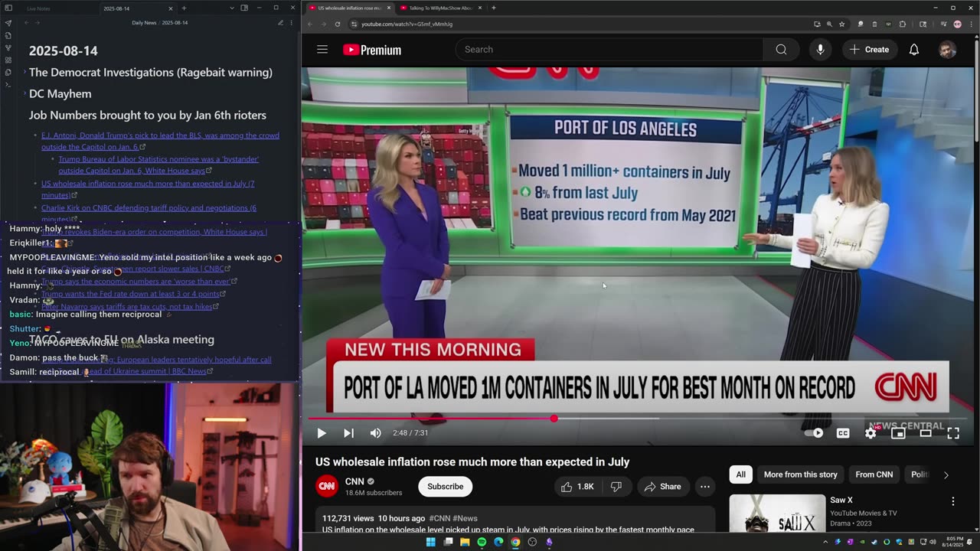The width and height of the screenshot is (980, 551).
Task: Select the All filter chip
Action: (x=740, y=474)
